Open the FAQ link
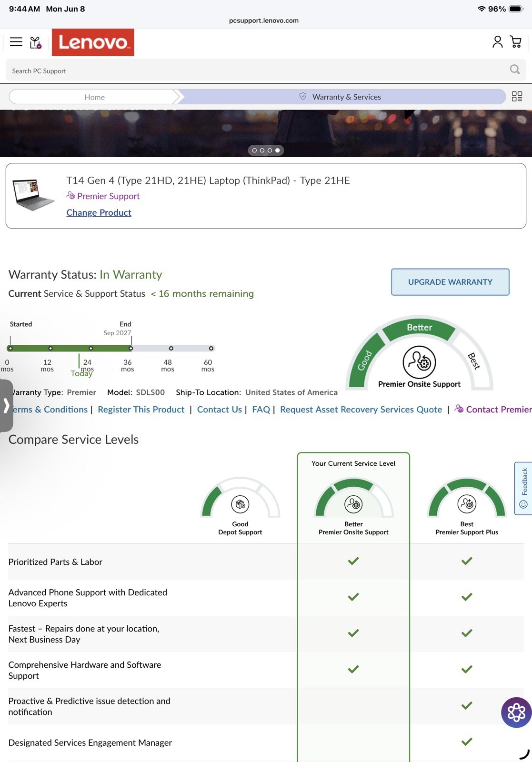The height and width of the screenshot is (762, 532). point(261,409)
